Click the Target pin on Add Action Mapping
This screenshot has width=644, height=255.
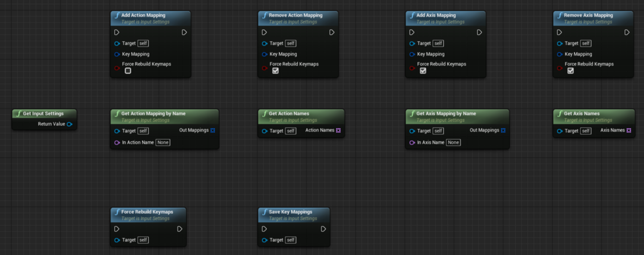pyautogui.click(x=117, y=44)
